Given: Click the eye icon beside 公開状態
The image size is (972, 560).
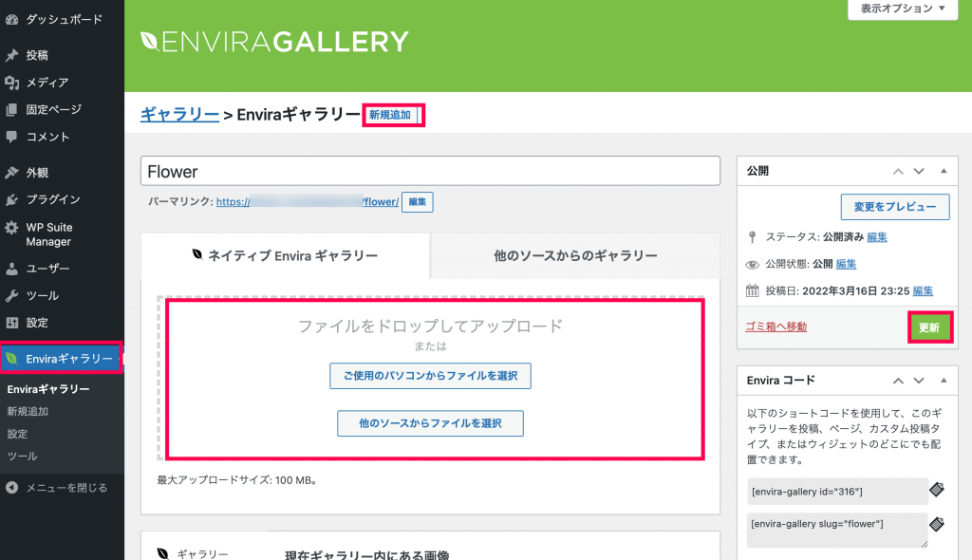Looking at the screenshot, I should click(752, 264).
